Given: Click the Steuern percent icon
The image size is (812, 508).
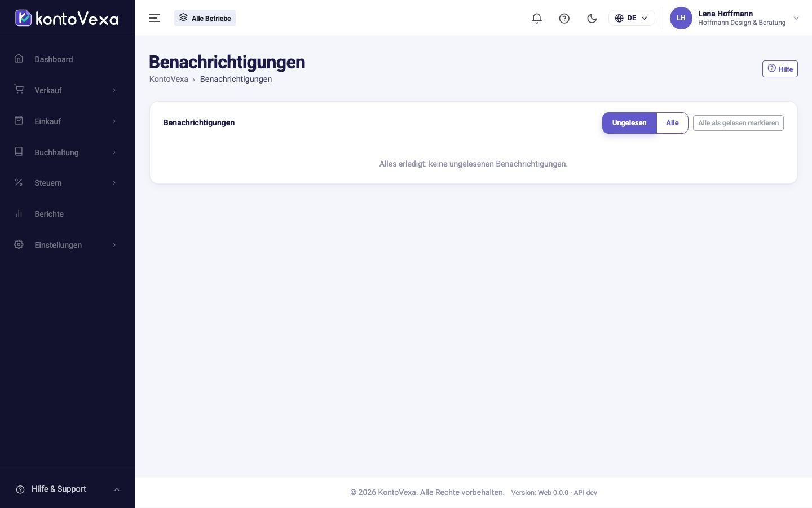Looking at the screenshot, I should coord(19,182).
